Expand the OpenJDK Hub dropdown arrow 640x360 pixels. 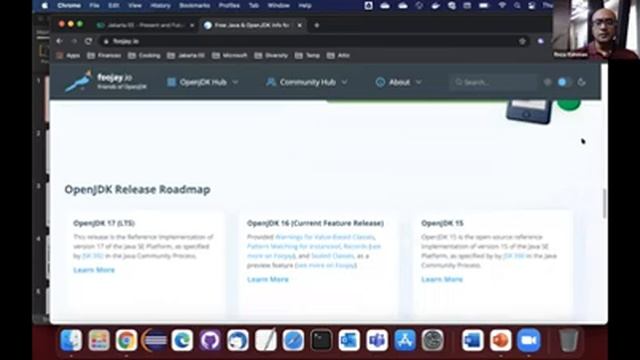click(236, 82)
